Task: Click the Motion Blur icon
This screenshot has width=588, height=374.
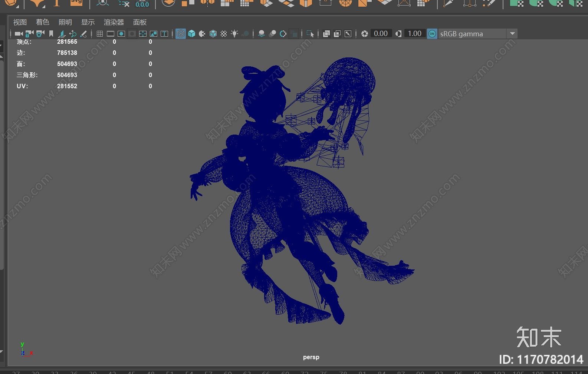Action: click(x=272, y=34)
